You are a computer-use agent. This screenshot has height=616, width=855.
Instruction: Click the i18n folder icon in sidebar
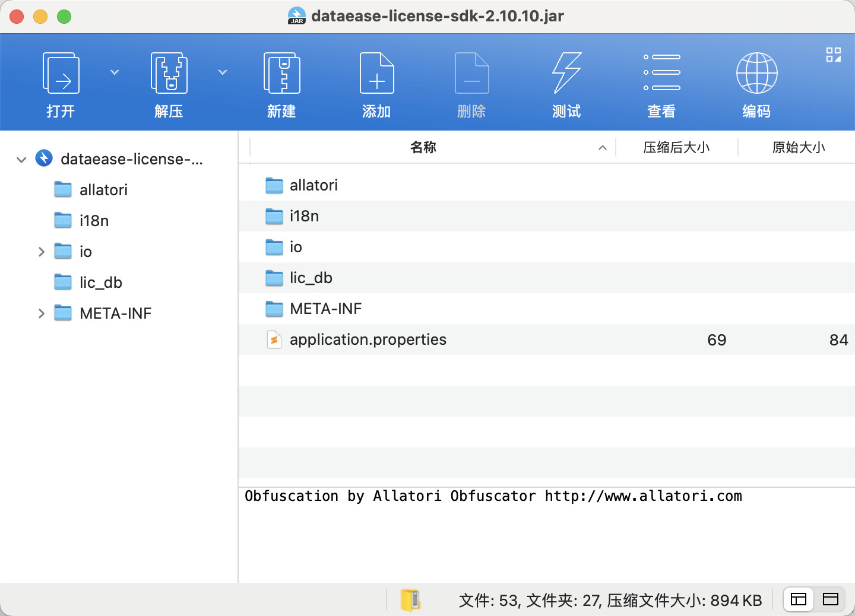tap(63, 220)
